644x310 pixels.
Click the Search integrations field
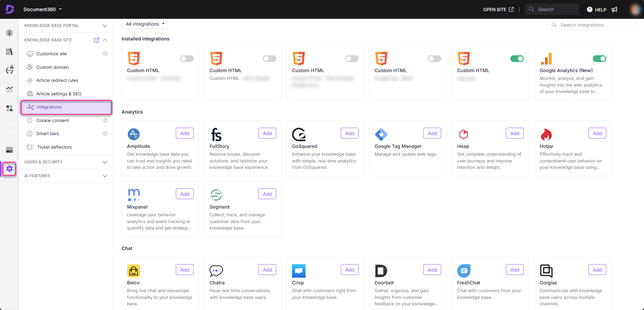pyautogui.click(x=591, y=25)
